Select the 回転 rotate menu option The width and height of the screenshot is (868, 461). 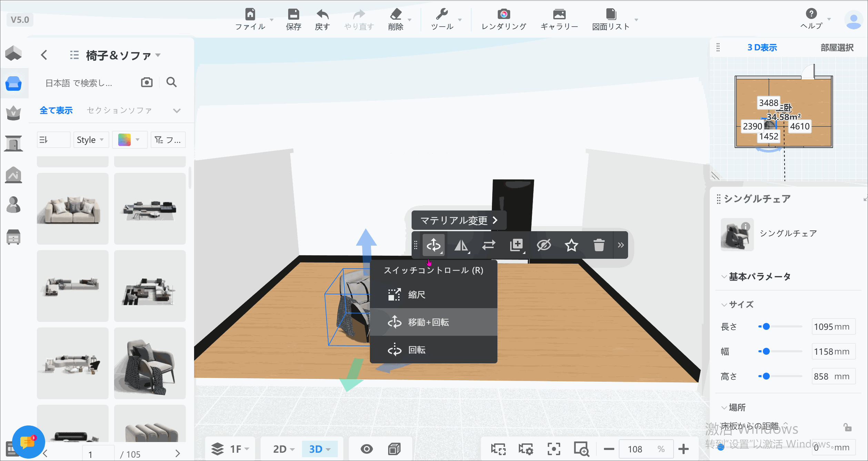(x=434, y=350)
